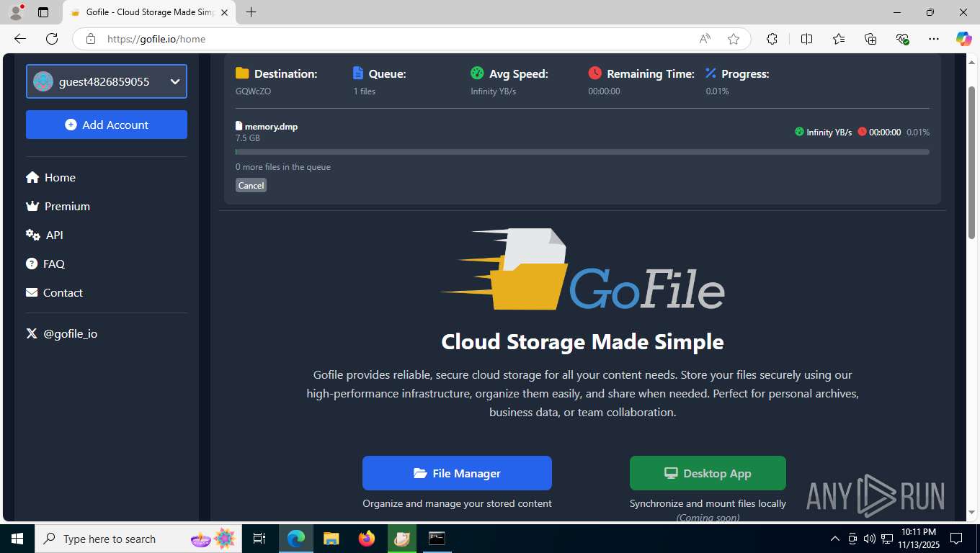This screenshot has height=553, width=980.
Task: Open Collections icon in toolbar
Action: tap(870, 39)
